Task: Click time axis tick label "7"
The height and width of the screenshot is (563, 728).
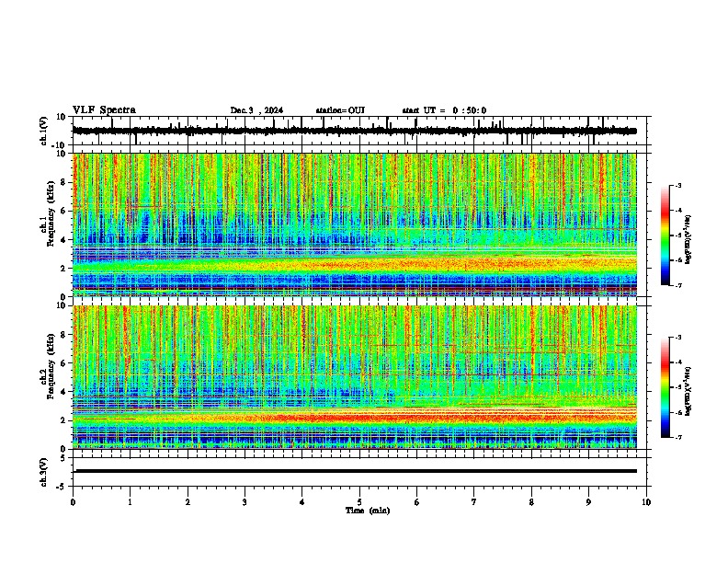Action: pyautogui.click(x=474, y=502)
